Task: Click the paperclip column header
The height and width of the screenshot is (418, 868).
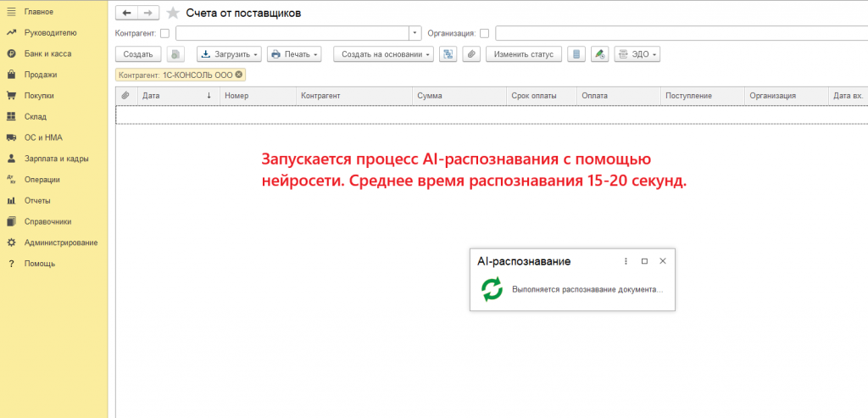Action: click(x=125, y=96)
